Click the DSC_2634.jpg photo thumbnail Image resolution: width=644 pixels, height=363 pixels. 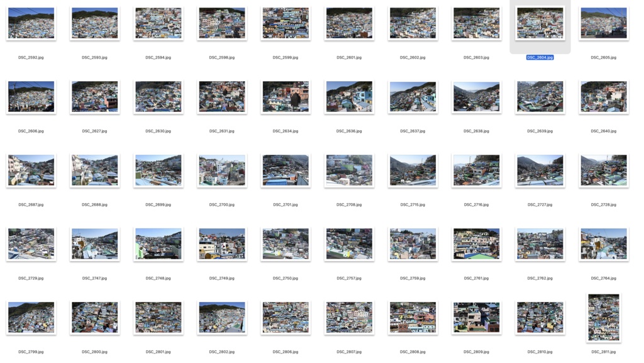286,96
